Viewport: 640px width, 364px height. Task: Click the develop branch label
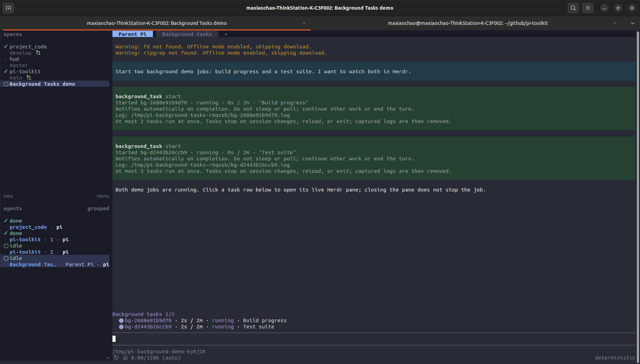(20, 53)
